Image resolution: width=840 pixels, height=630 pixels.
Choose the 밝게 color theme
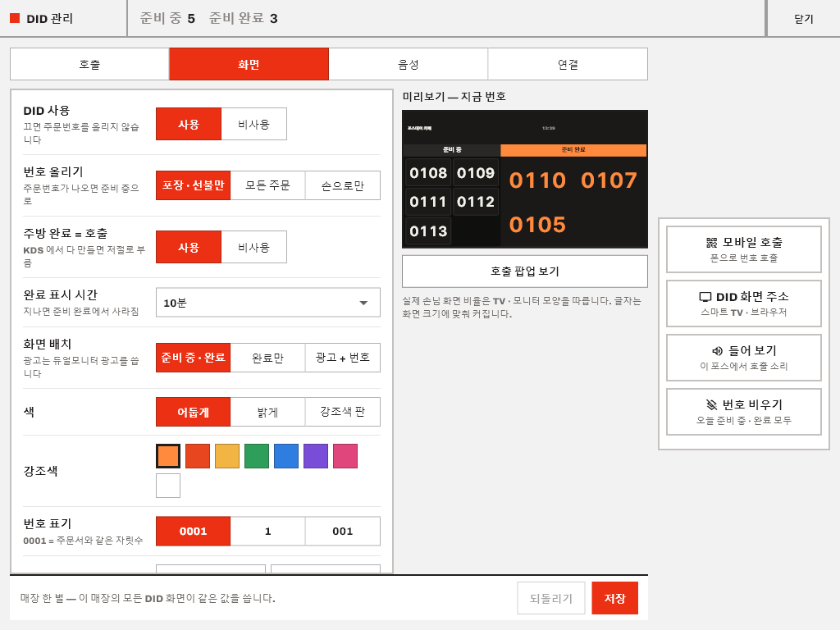[x=268, y=412]
